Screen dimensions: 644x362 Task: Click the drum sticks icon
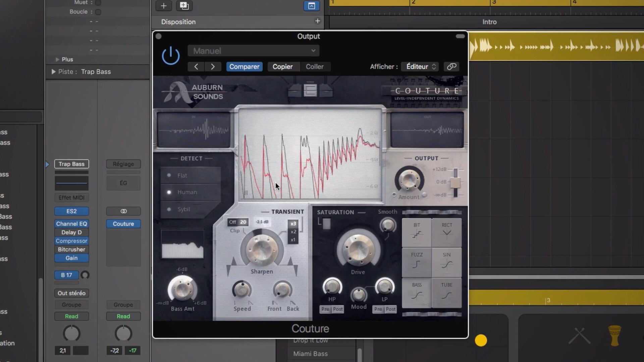coord(580,336)
